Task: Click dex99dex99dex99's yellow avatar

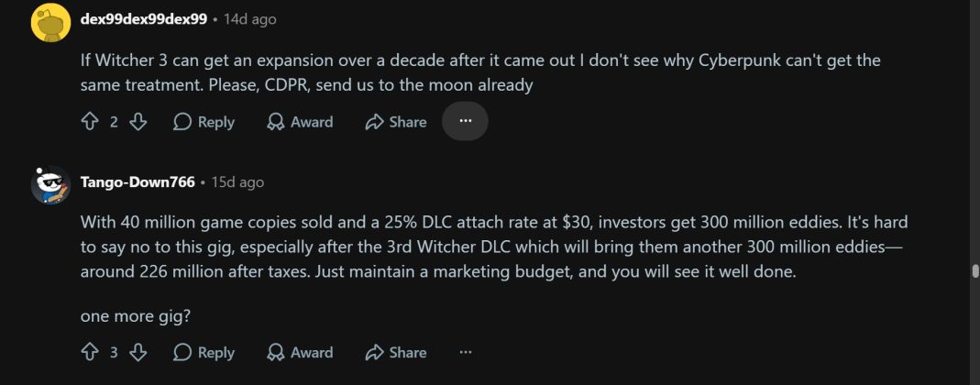Action: 50,23
